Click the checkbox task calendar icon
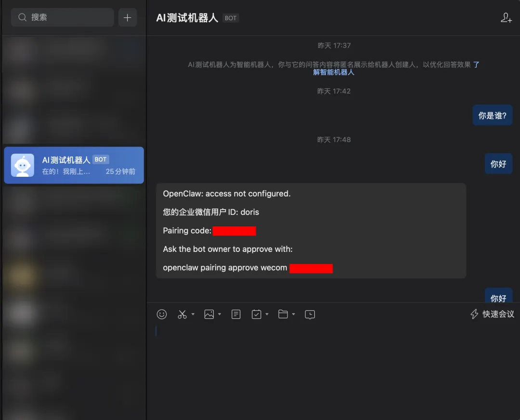This screenshot has width=520, height=420. [x=256, y=314]
